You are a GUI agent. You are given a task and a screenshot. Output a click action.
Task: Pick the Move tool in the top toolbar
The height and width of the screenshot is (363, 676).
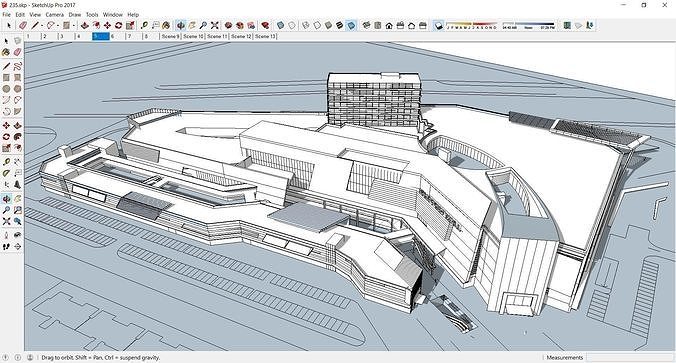(107, 25)
